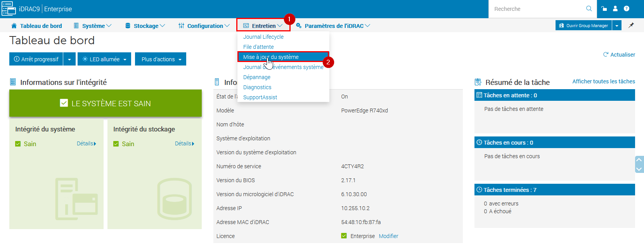
Task: Click the pin icon beside Group Manager
Action: [631, 26]
